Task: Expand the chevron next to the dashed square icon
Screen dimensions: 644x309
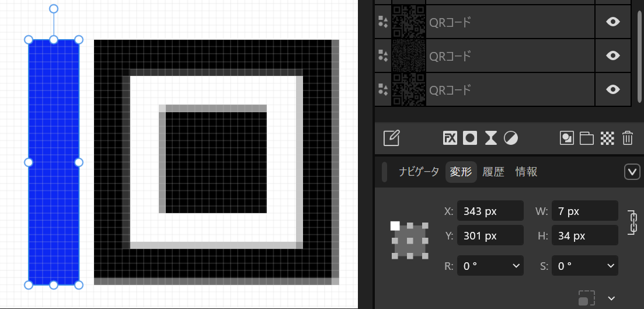Action: pos(611,298)
